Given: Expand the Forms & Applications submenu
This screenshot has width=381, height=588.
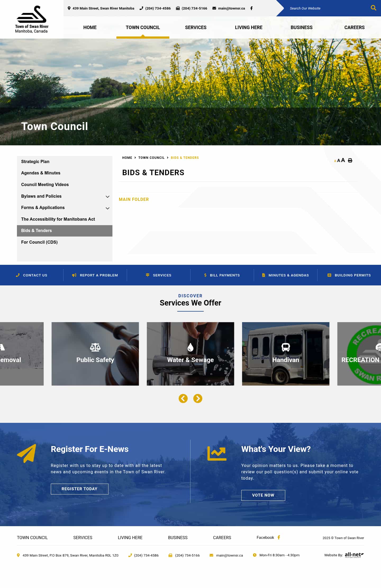Looking at the screenshot, I should (x=107, y=208).
